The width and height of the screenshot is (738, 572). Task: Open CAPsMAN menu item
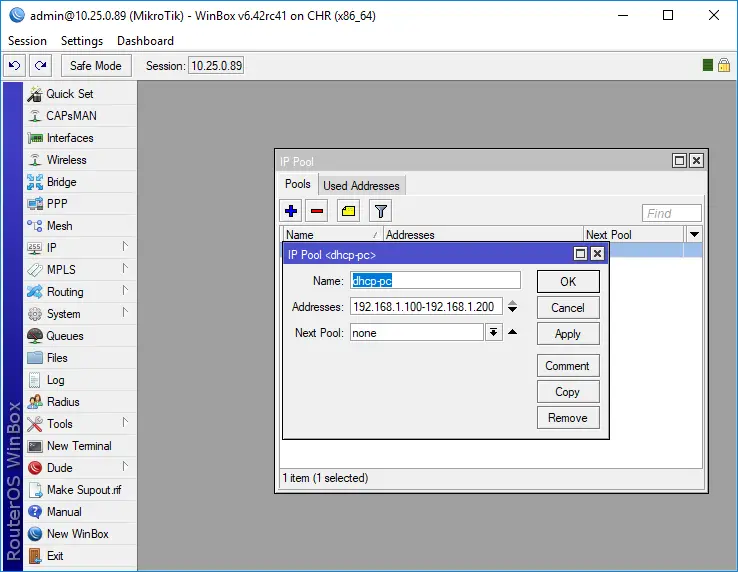pyautogui.click(x=80, y=116)
